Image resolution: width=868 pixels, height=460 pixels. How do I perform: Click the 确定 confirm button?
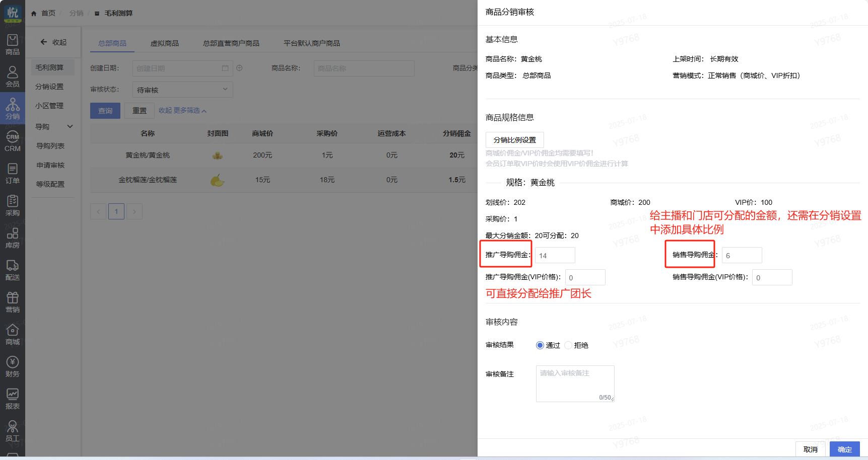tap(844, 449)
